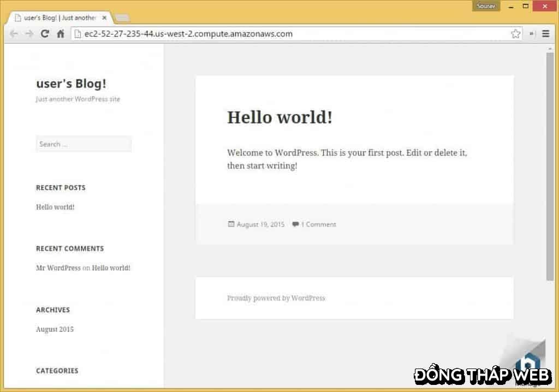The width and height of the screenshot is (559, 392).
Task: Open the 1 Comment link
Action: tap(318, 224)
